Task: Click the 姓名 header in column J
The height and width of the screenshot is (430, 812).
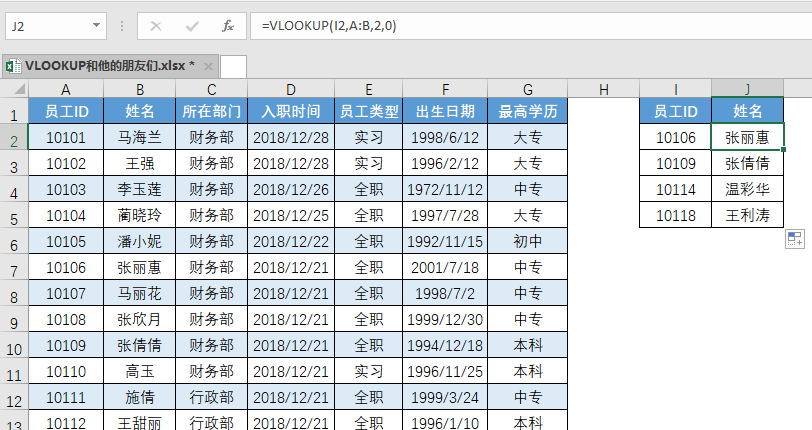Action: tap(748, 111)
